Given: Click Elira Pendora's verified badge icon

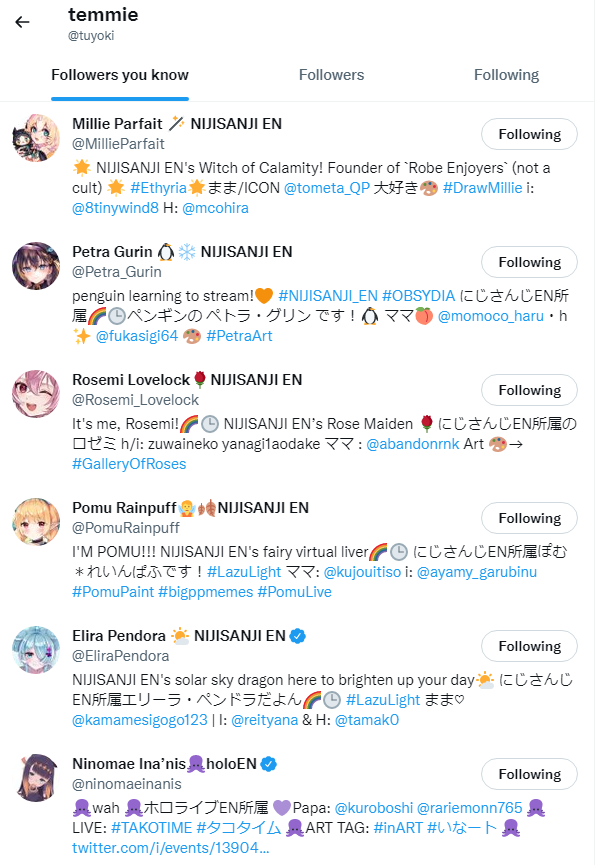Looking at the screenshot, I should (297, 636).
